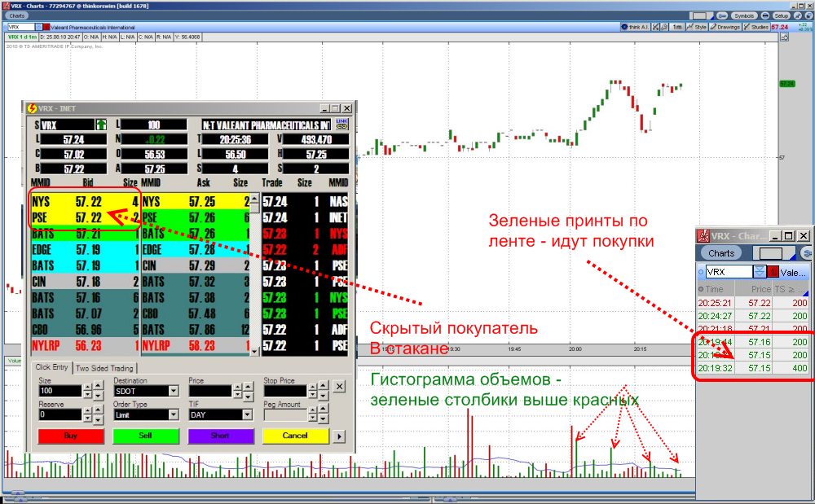815x504 pixels.
Task: Open the Destination SDOT dropdown
Action: (174, 391)
